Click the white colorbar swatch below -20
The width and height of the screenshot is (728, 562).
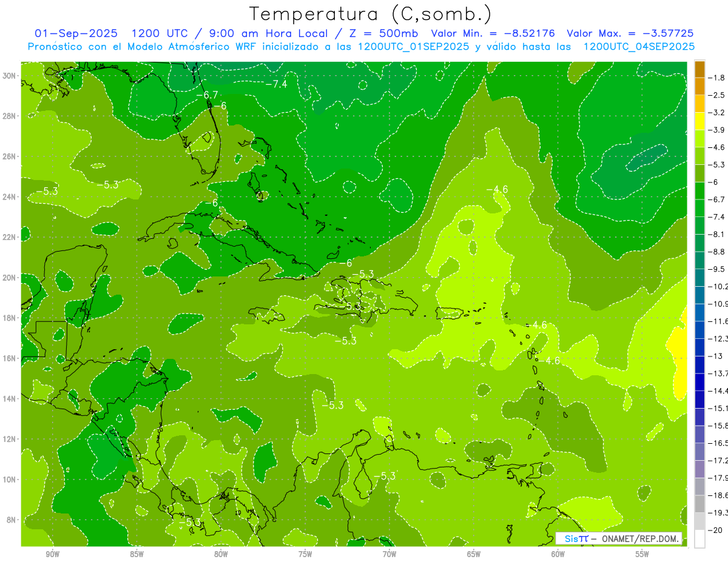pyautogui.click(x=699, y=539)
